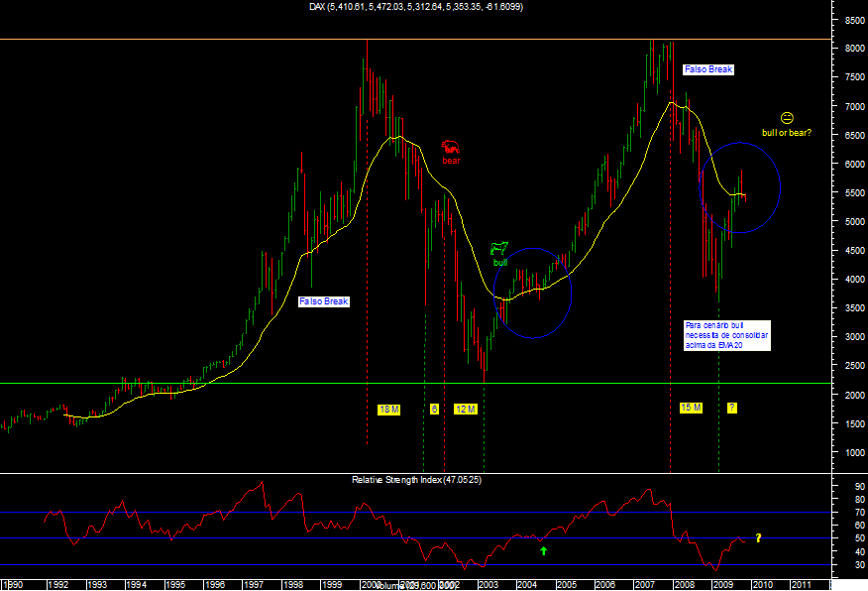Click the 'bull or bear?' annotation

click(787, 133)
